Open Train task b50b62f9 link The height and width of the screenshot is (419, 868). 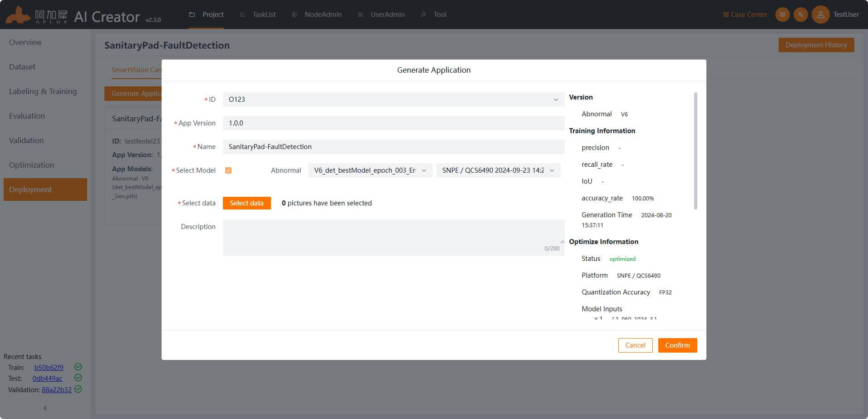[x=49, y=367]
